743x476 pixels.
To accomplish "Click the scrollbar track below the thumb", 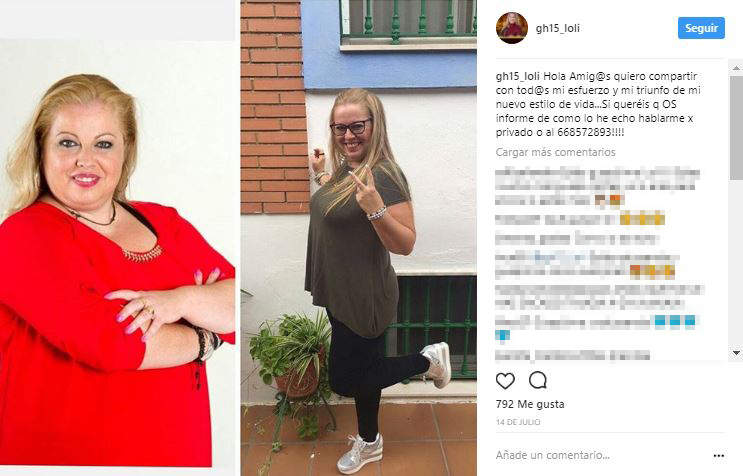I will tap(736, 263).
